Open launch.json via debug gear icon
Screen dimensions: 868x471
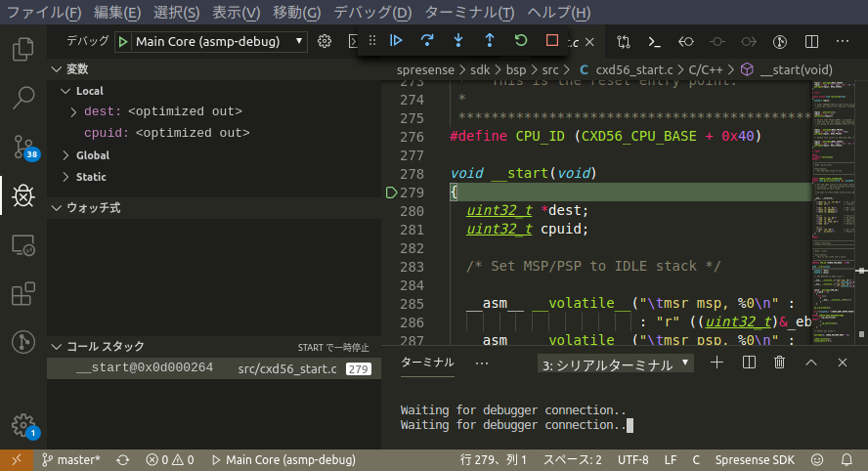[x=325, y=41]
